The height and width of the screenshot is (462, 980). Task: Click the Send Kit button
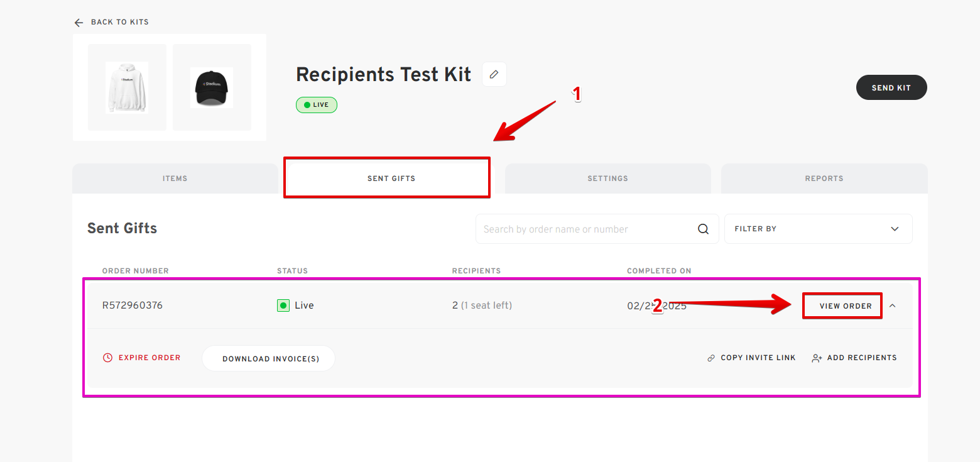point(891,88)
